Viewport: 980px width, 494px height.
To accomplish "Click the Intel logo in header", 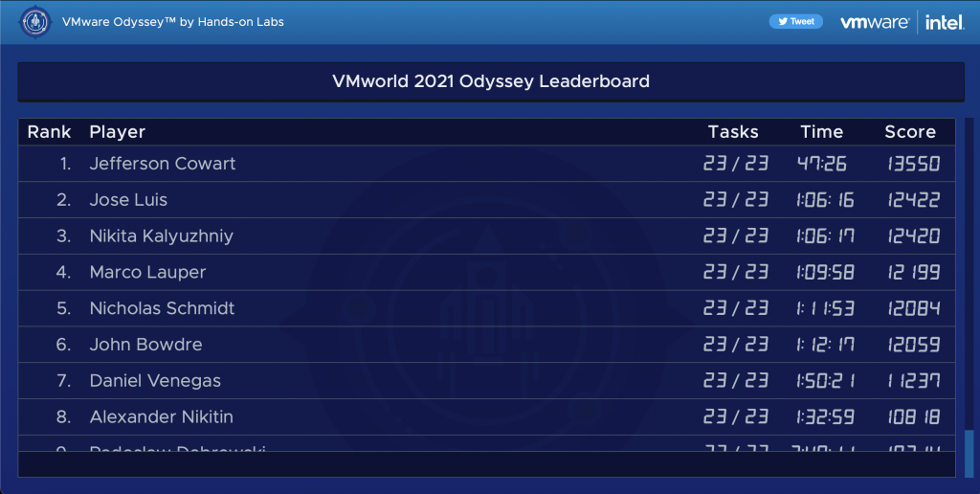I will coord(944,22).
